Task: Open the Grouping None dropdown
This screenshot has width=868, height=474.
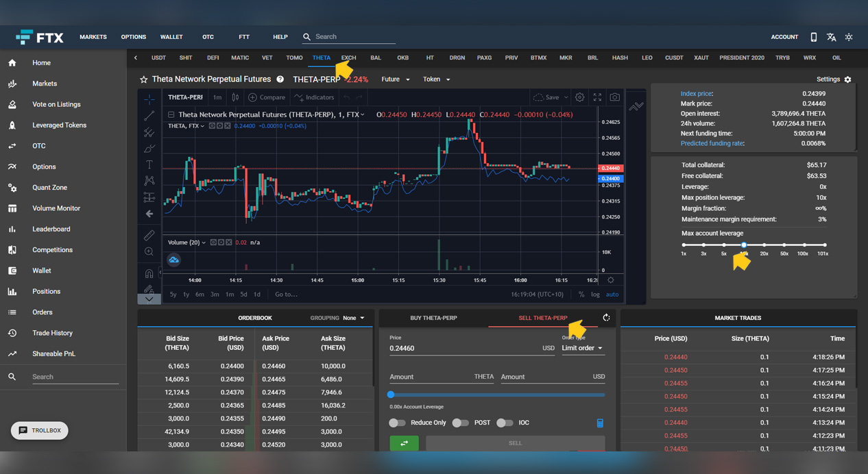Action: 354,318
